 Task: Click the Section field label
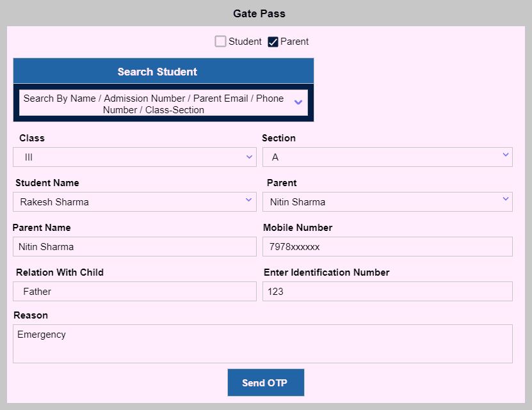278,138
